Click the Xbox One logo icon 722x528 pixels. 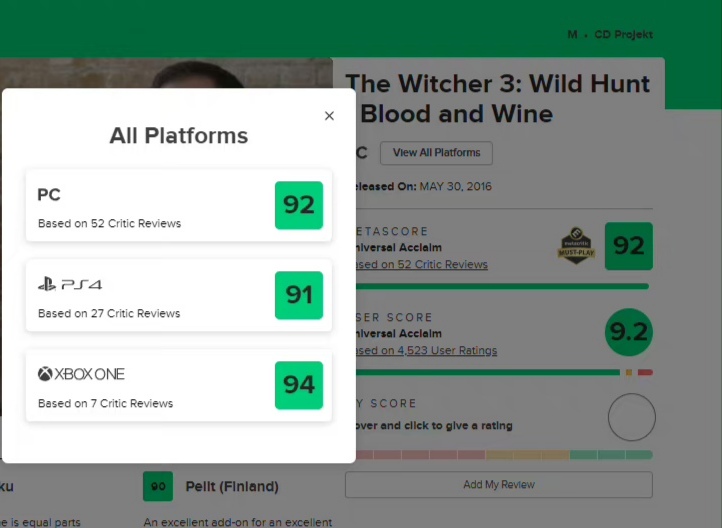coord(81,374)
